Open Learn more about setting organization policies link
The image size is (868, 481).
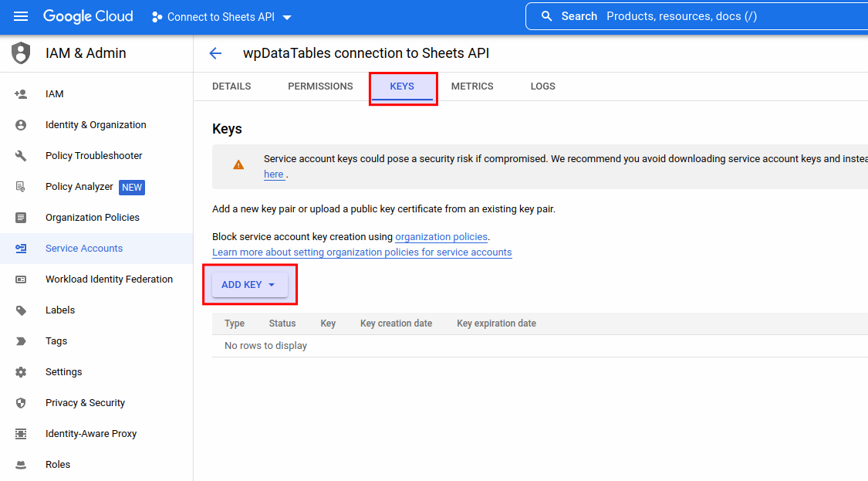[362, 252]
